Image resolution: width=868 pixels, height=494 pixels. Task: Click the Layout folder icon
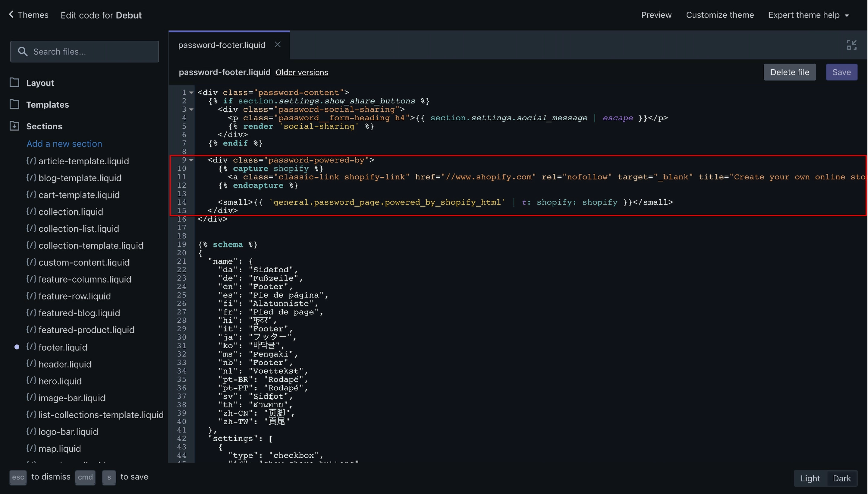pyautogui.click(x=14, y=82)
